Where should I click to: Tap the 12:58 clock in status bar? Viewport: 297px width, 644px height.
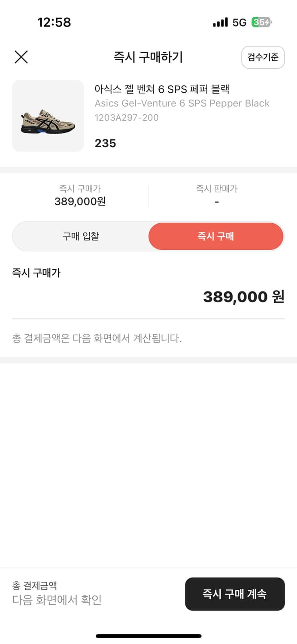click(55, 22)
